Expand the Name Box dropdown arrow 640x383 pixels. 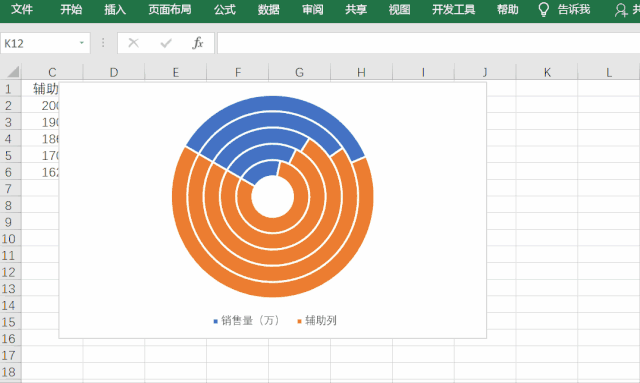82,43
